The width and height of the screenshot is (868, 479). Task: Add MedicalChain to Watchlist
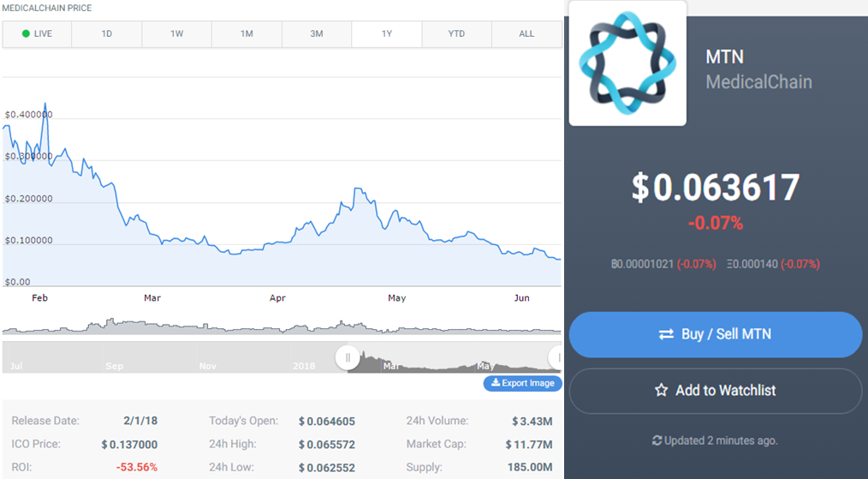[x=716, y=391]
